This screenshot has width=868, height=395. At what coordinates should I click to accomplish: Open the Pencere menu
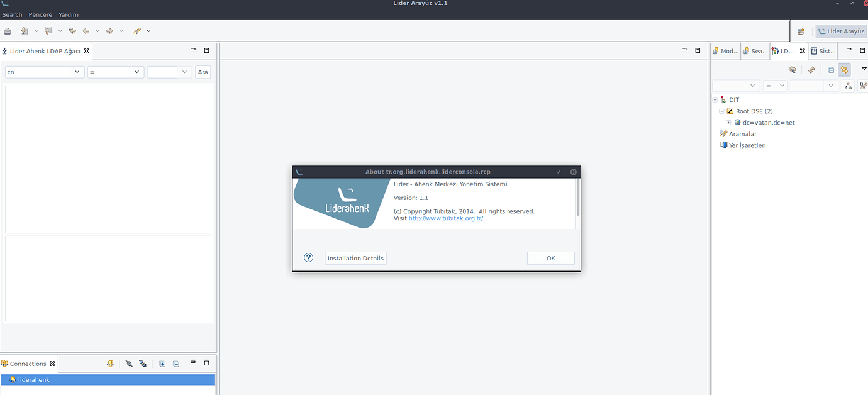click(40, 14)
